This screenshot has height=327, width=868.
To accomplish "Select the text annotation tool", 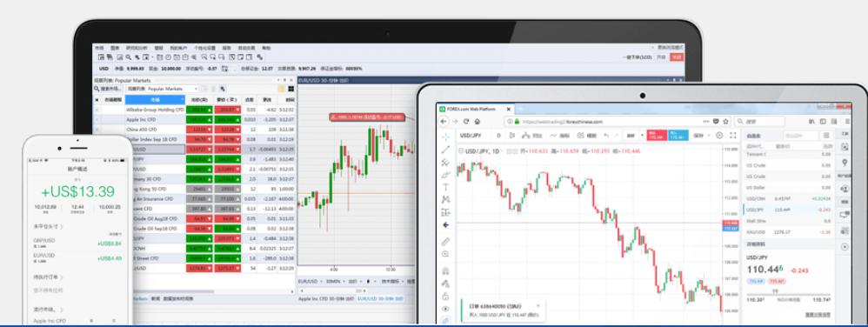I will (445, 187).
